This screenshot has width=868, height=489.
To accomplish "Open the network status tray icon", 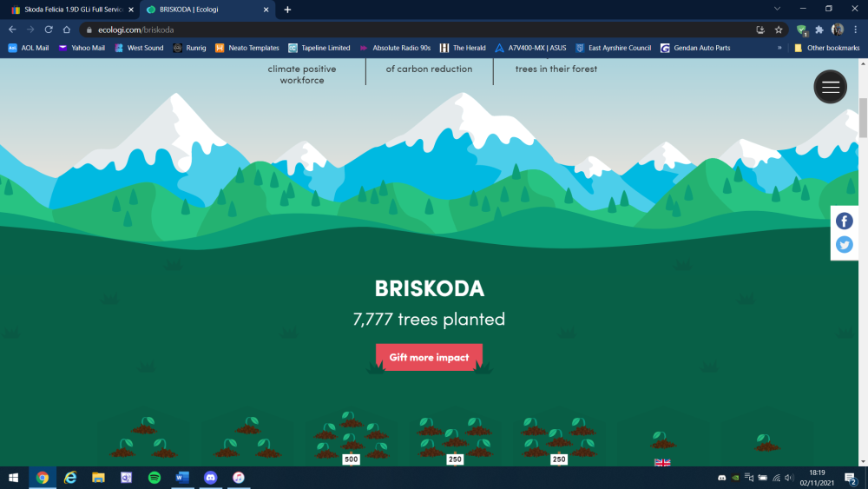I will [x=776, y=478].
